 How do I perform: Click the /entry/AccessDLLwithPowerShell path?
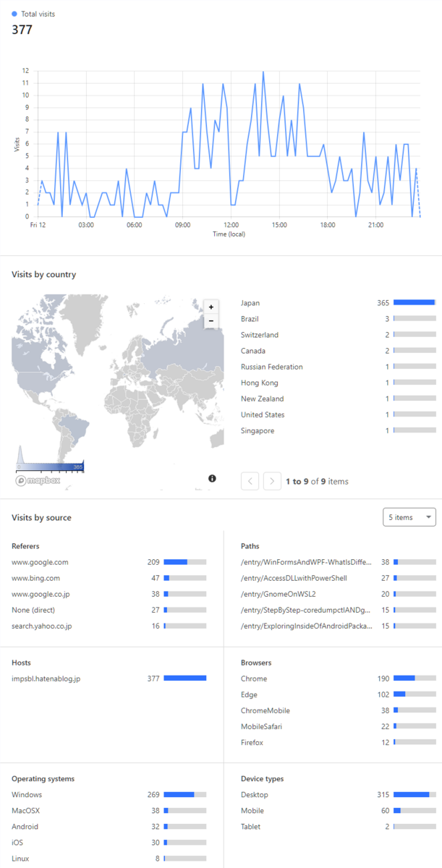[338, 578]
